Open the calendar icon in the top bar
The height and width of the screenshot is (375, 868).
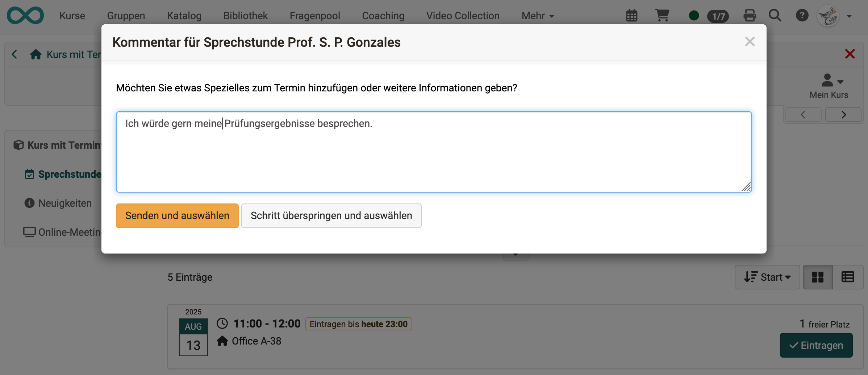(x=632, y=15)
